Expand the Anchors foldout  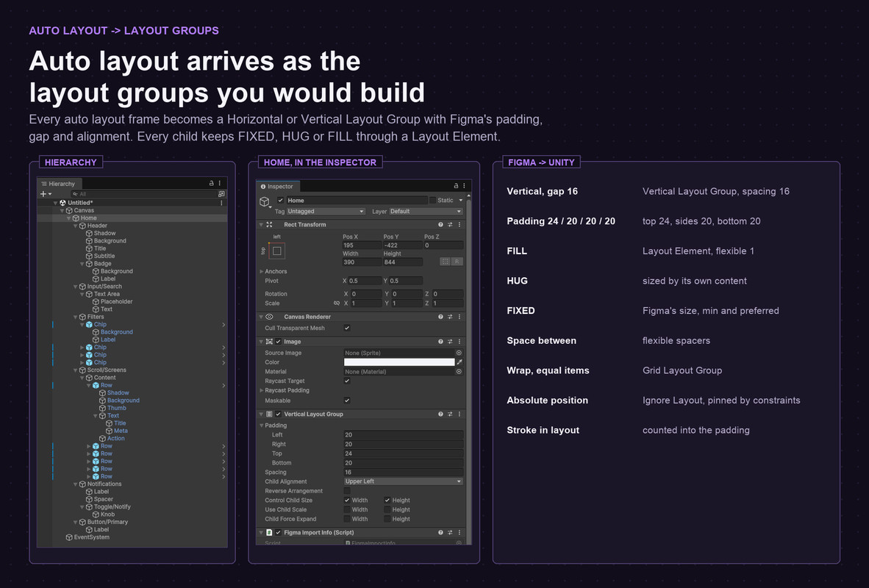click(261, 271)
